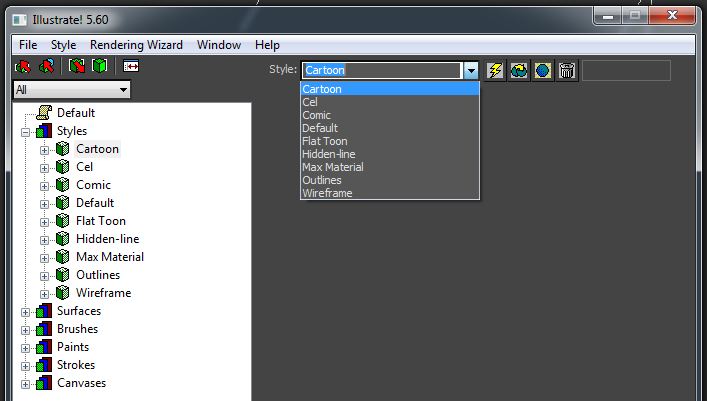
Task: Click the red arrow with blue swirl icon
Action: pyautogui.click(x=46, y=66)
